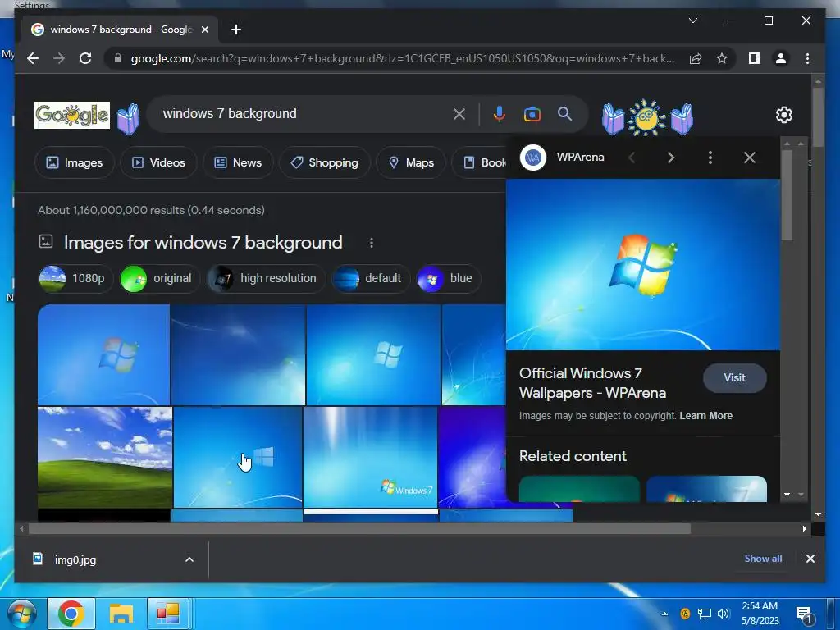The width and height of the screenshot is (840, 630).
Task: Open Google quick settings gear
Action: point(783,115)
